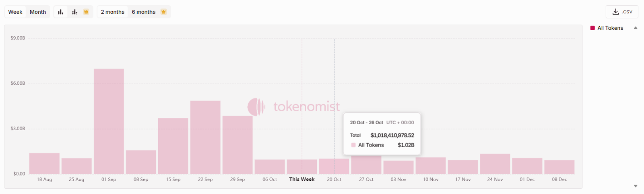Click the tokenomist watermark logo
This screenshot has height=194, width=644.
[256, 107]
